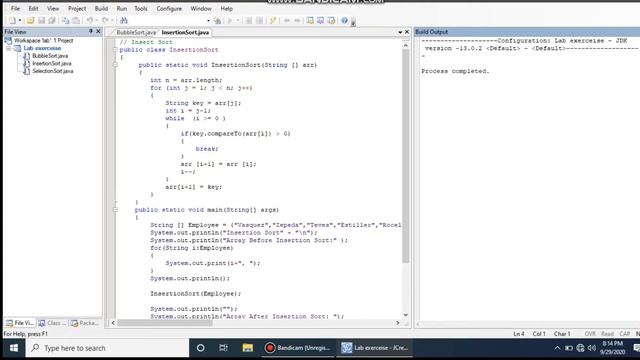Click the Build Project toolbar icon
This screenshot has height=360, width=640.
click(x=259, y=20)
